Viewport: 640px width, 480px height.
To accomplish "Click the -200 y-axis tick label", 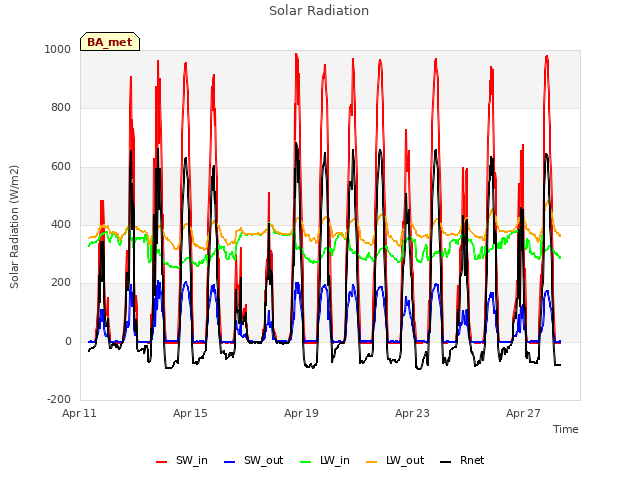I will click(x=59, y=400).
